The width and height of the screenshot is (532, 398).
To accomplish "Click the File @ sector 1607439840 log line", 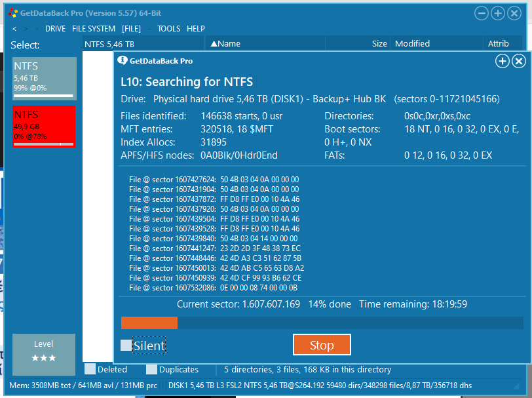I will 214,239.
